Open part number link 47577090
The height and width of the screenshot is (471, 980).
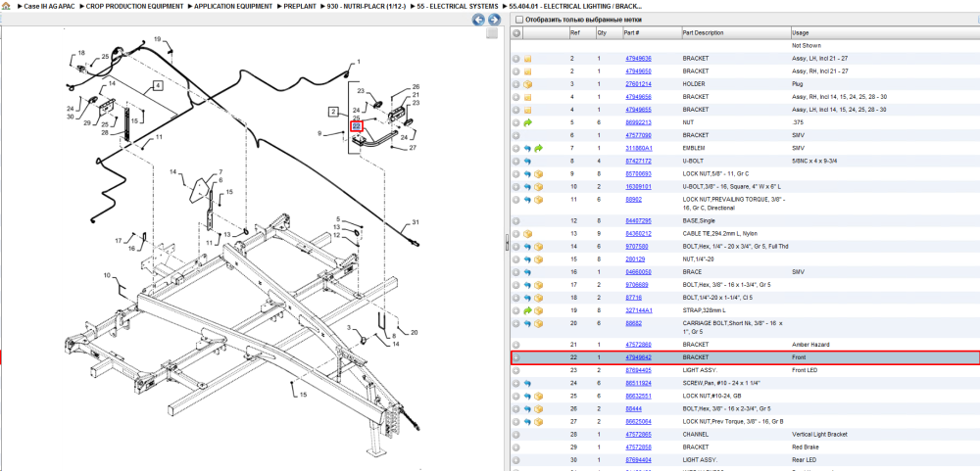click(x=638, y=135)
